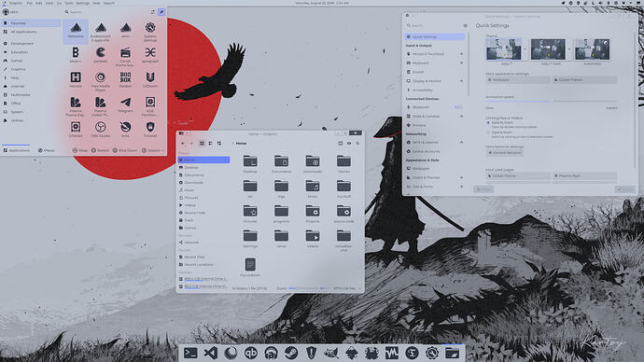Launch DOSBox from the app launcher
The height and width of the screenshot is (362, 644).
[x=125, y=78]
